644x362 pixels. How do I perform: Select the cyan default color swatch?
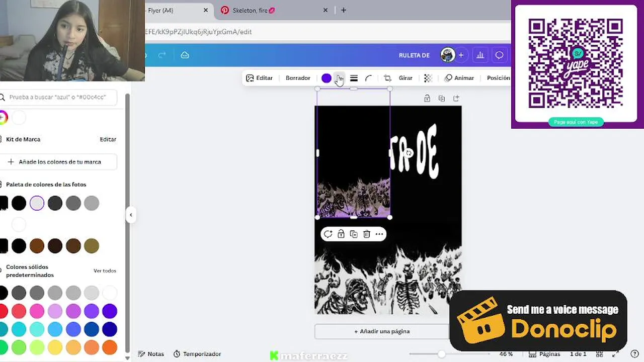point(19,329)
